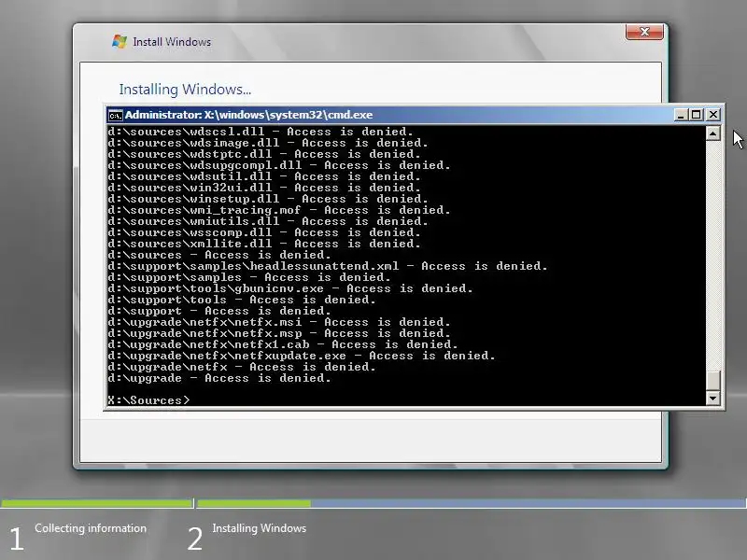This screenshot has height=560, width=747.
Task: Click the line 'd:\sources - Access is denied.'
Action: pyautogui.click(x=219, y=255)
